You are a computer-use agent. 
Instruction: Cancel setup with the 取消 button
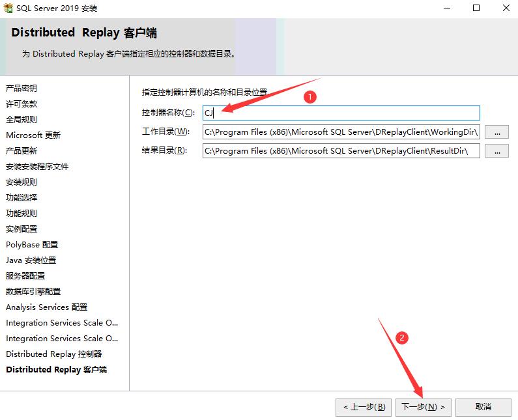(483, 407)
